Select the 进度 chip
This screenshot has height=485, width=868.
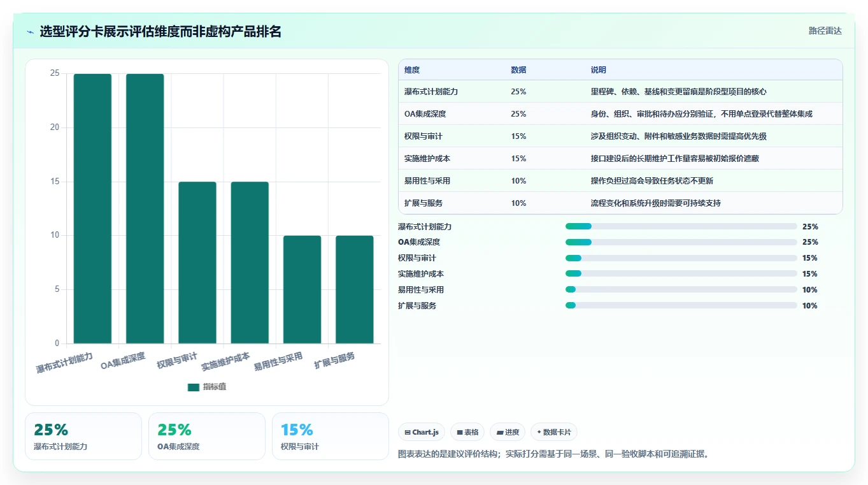pos(508,432)
